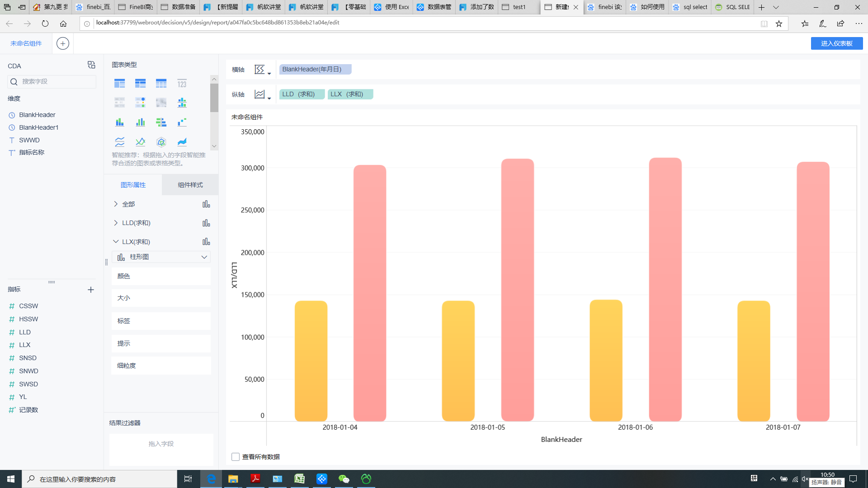This screenshot has width=868, height=488.
Task: Choose the stacked column chart type
Action: click(119, 122)
